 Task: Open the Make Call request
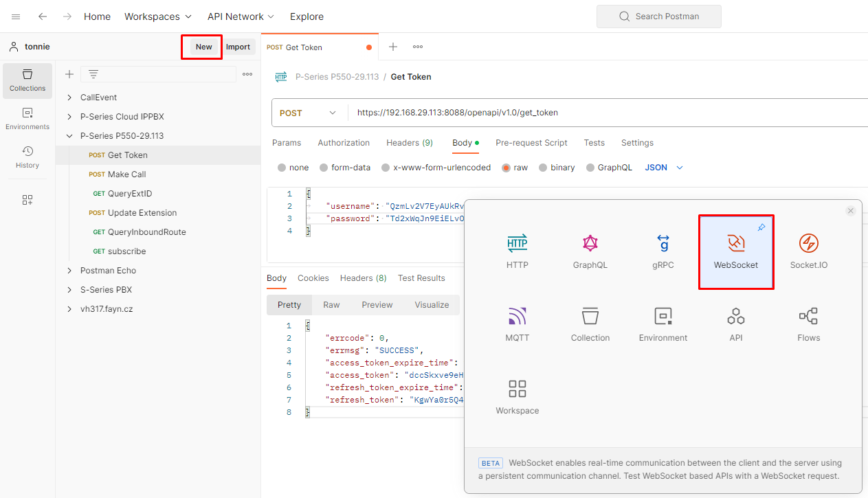(126, 174)
